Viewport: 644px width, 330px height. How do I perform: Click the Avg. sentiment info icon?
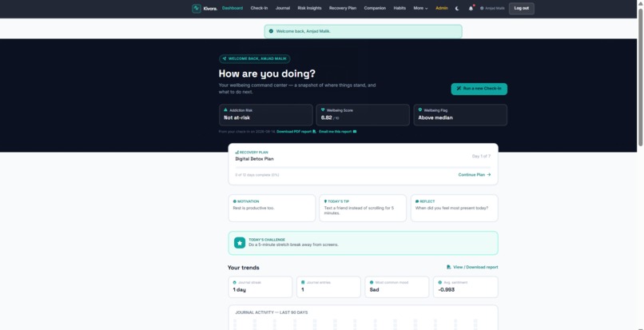coord(440,282)
